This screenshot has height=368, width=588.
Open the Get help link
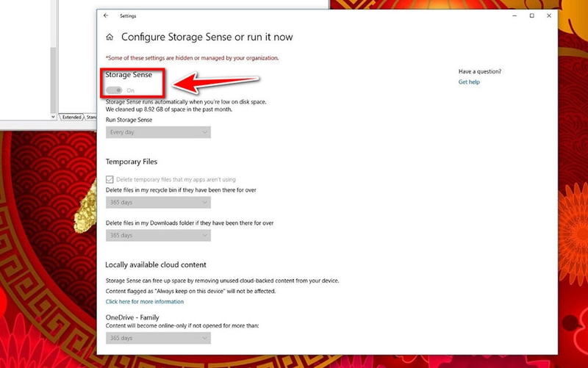tap(469, 82)
